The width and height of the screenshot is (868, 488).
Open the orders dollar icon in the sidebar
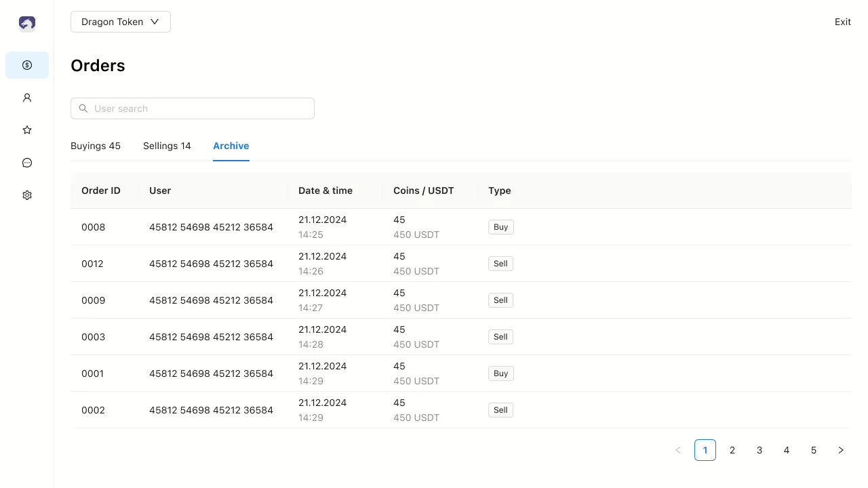tap(27, 65)
